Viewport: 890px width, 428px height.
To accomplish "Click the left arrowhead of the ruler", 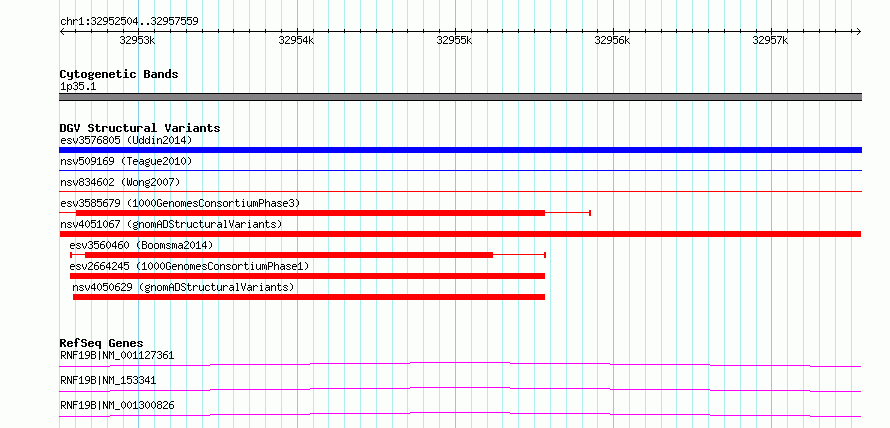I will pyautogui.click(x=62, y=31).
